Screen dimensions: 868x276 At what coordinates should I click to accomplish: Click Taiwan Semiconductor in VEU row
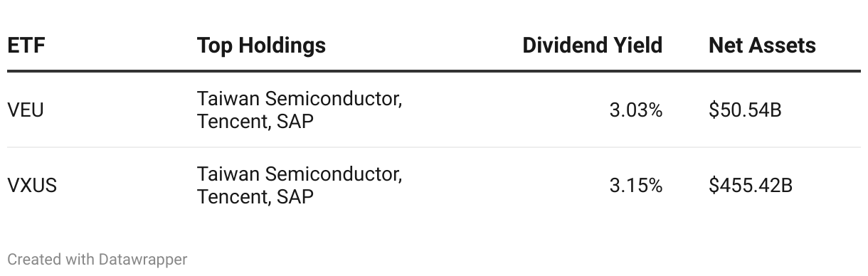pyautogui.click(x=300, y=99)
